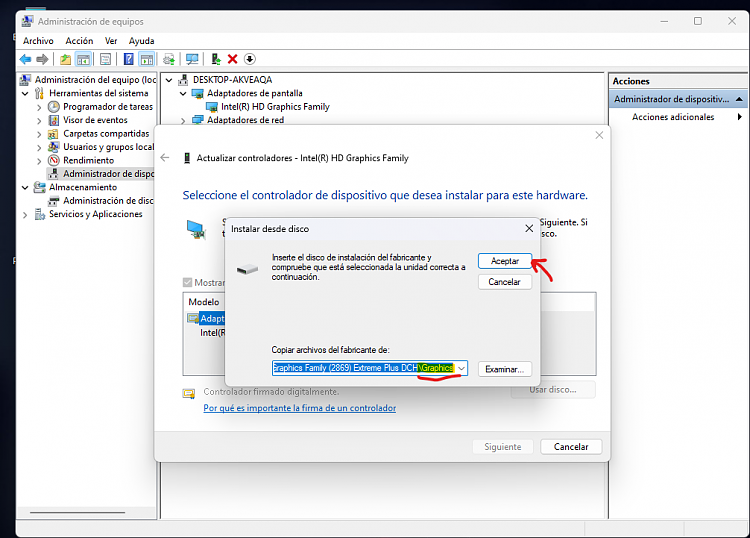Screen dimensions: 750x538
Task: Collapse the Almacenamiento tree node
Action: [25, 187]
